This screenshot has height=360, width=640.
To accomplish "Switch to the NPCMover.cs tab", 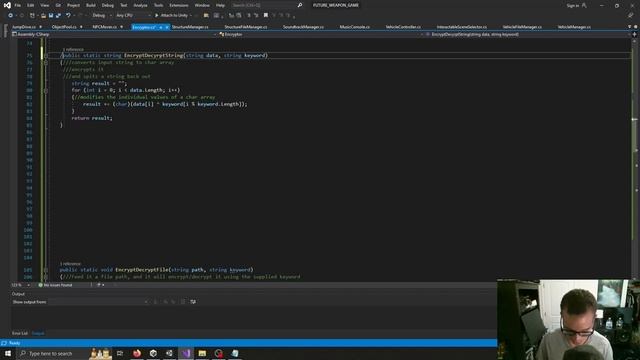I will tap(105, 27).
